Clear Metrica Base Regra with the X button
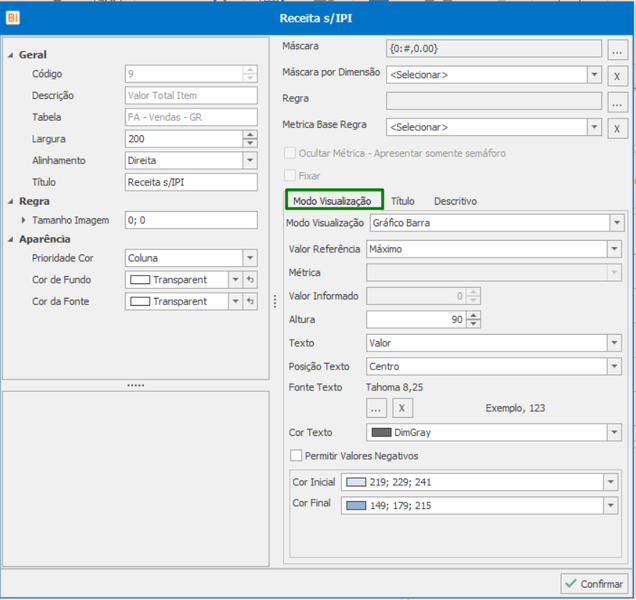This screenshot has width=636, height=600. point(617,128)
